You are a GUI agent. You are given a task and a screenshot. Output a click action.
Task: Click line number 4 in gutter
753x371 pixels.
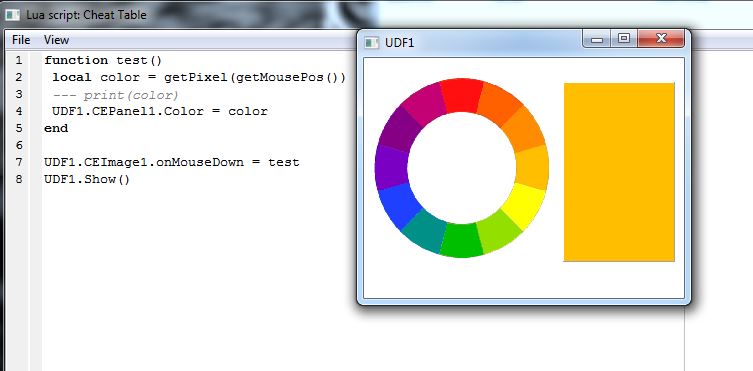(x=18, y=111)
